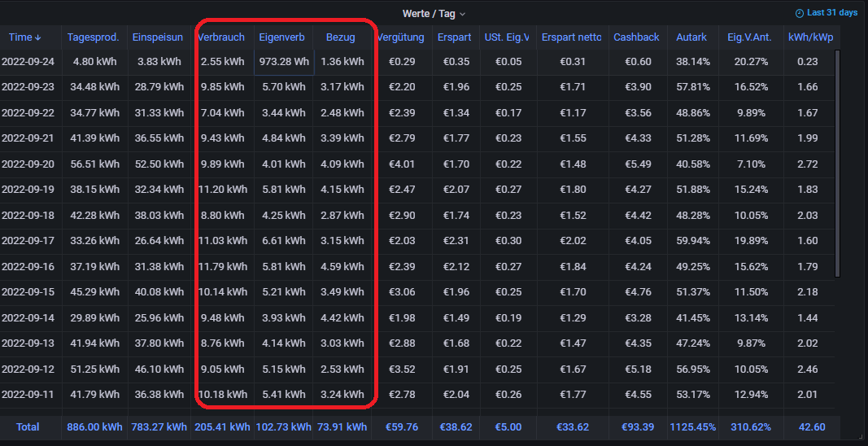Image resolution: width=868 pixels, height=446 pixels.
Task: Click the Verbrauch column header
Action: (221, 37)
